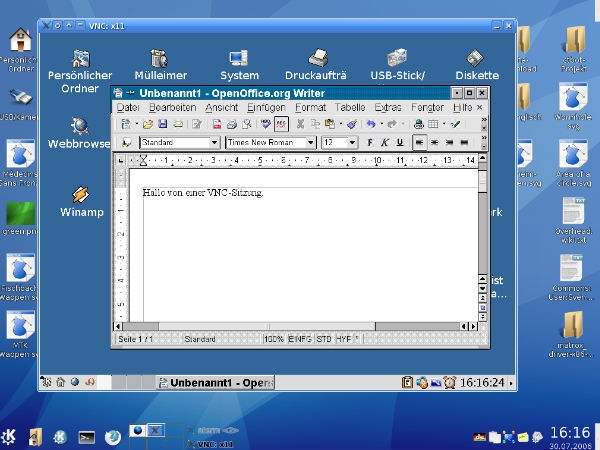
Task: Click the Print file directly icon
Action: pyautogui.click(x=232, y=124)
